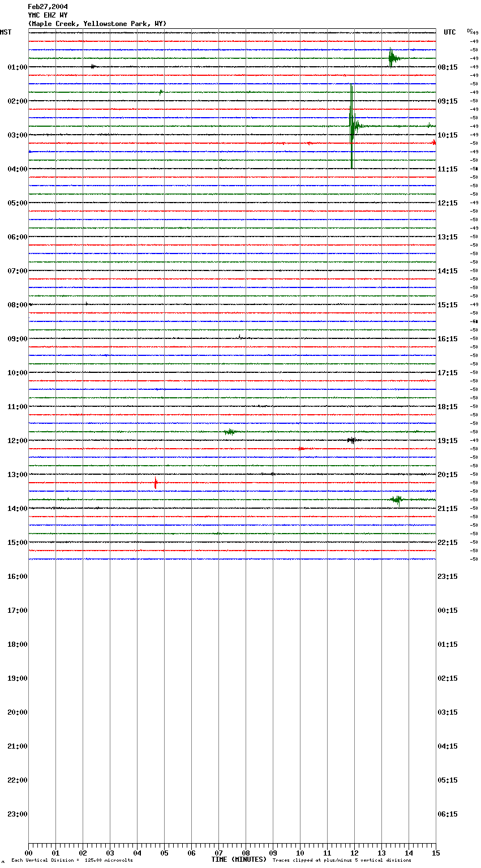Image resolution: width=481 pixels, height=868 pixels.
Task: Select the 10:00 MST time label
Action: 18,373
